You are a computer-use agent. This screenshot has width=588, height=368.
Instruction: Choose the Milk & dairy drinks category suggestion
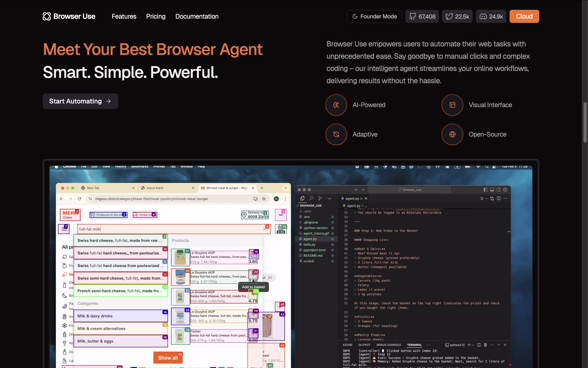[120, 316]
